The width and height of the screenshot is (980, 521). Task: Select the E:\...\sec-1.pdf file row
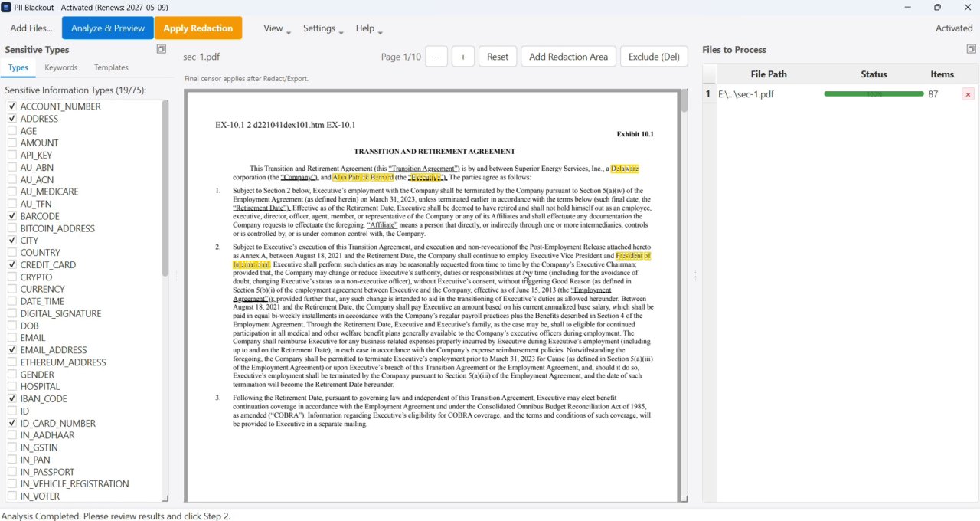click(840, 94)
